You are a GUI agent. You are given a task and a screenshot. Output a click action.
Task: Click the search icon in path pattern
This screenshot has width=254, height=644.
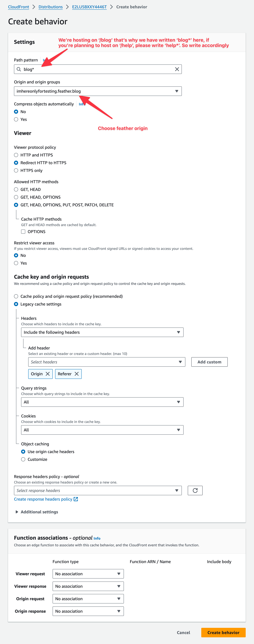(x=19, y=69)
